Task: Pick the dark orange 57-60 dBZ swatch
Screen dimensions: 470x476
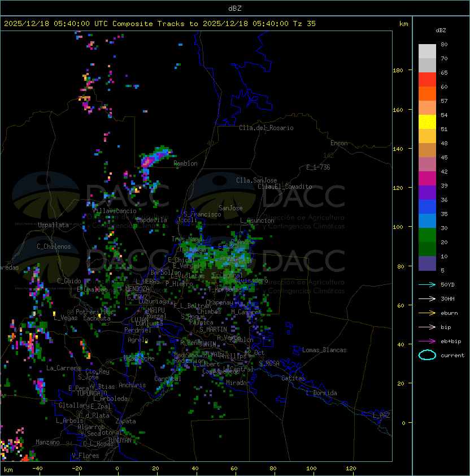Action: [x=427, y=93]
